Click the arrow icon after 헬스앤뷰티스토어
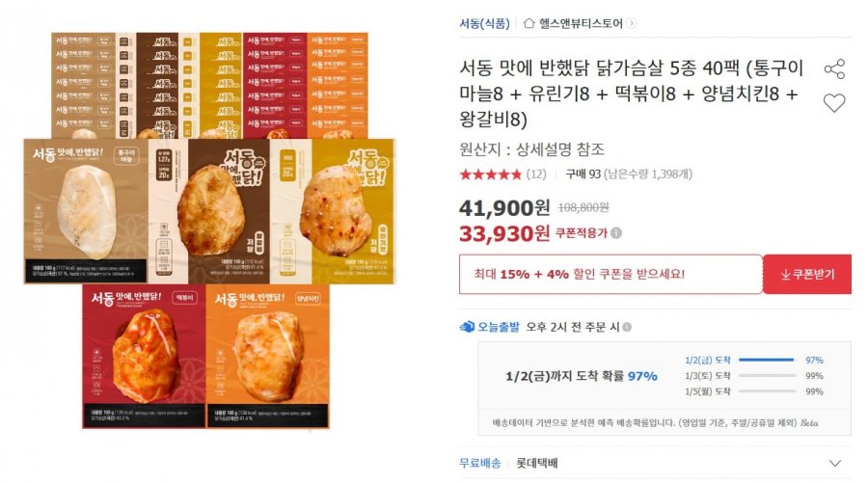Viewport: 868px width, 483px height. 632,23
